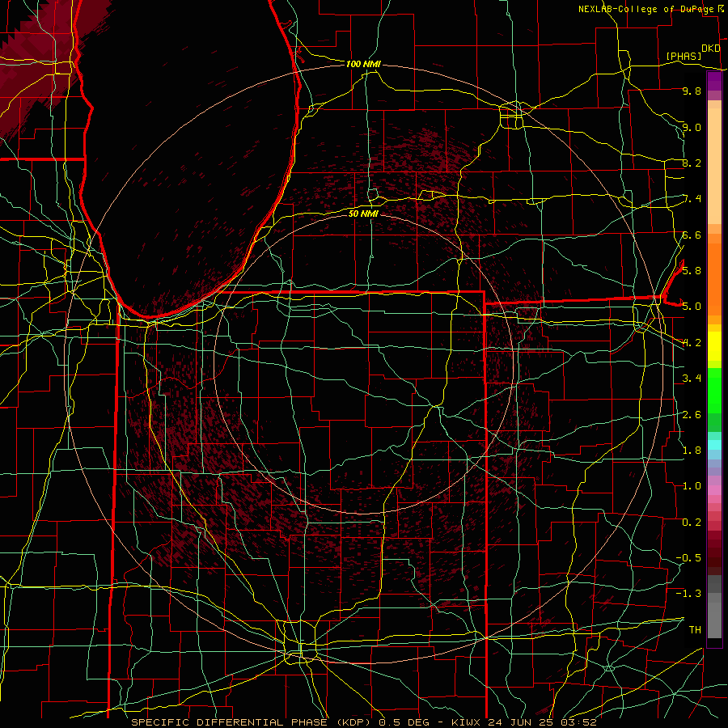
Task: Click the 5.8 scale value
Action: (692, 270)
